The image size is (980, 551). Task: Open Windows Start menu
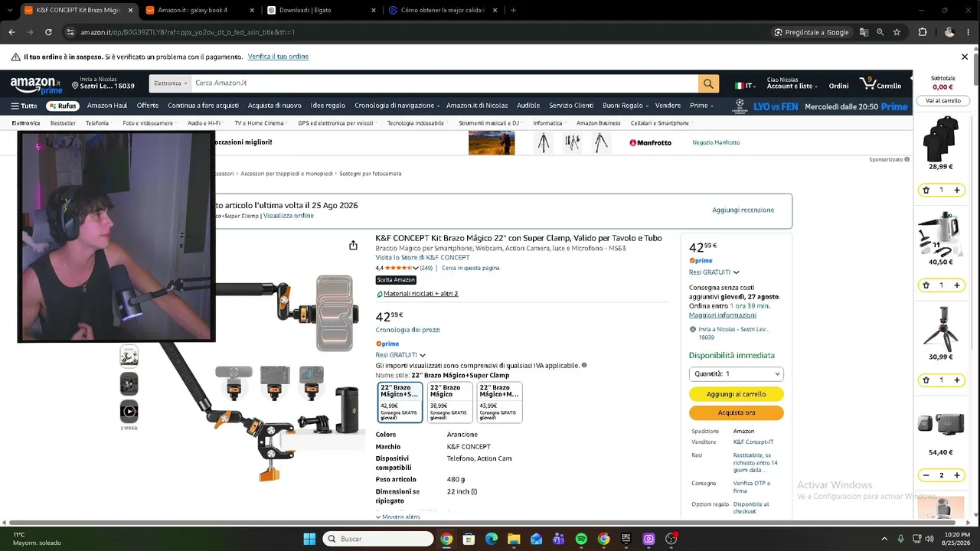(309, 539)
